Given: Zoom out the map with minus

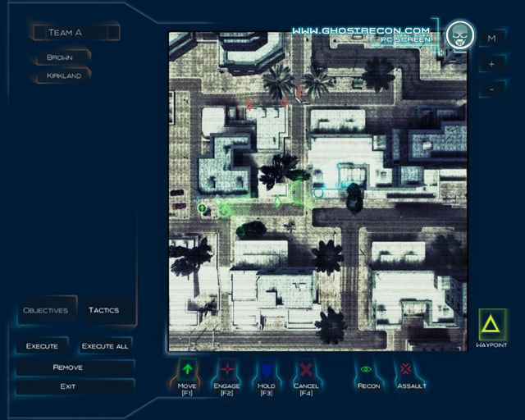Looking at the screenshot, I should (x=491, y=88).
